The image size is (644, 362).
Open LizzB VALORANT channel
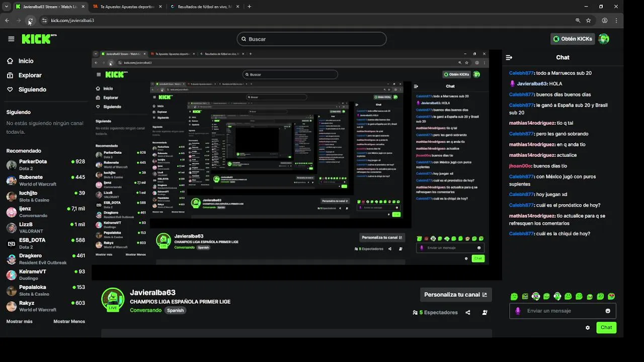pyautogui.click(x=45, y=228)
